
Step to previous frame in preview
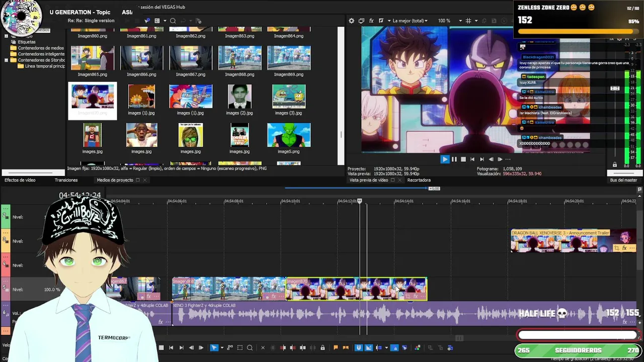[x=491, y=159]
